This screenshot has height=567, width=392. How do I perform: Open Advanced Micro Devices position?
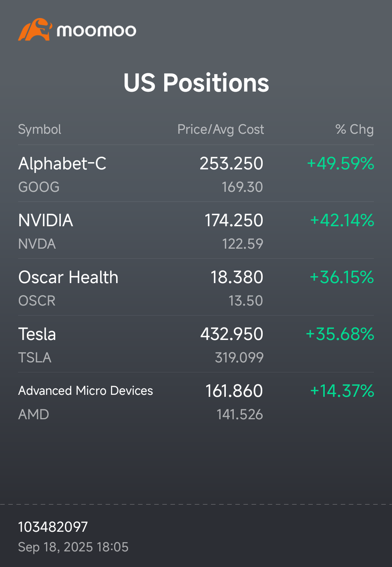[85, 390]
